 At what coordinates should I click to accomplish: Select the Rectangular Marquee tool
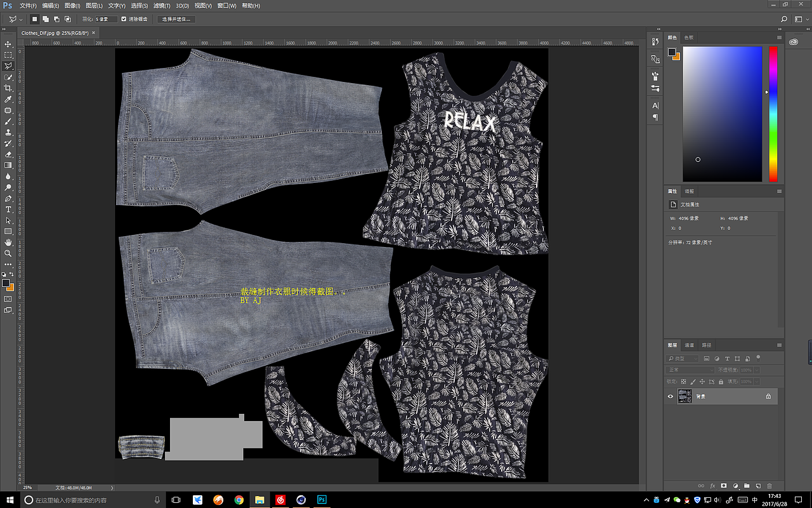pyautogui.click(x=8, y=55)
